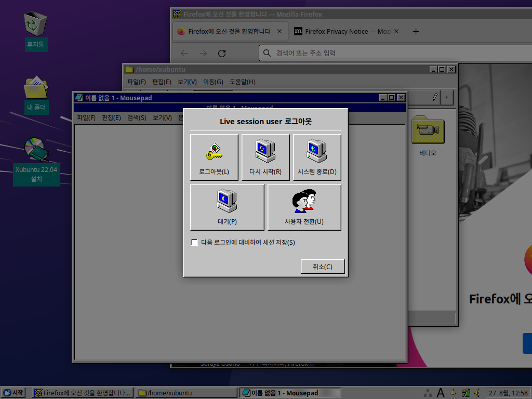Close the Firefox Privacy Notice tab
The image size is (532, 399).
tap(396, 31)
